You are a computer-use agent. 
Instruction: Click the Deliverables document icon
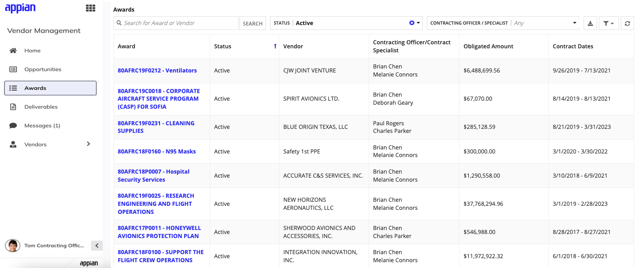point(13,107)
